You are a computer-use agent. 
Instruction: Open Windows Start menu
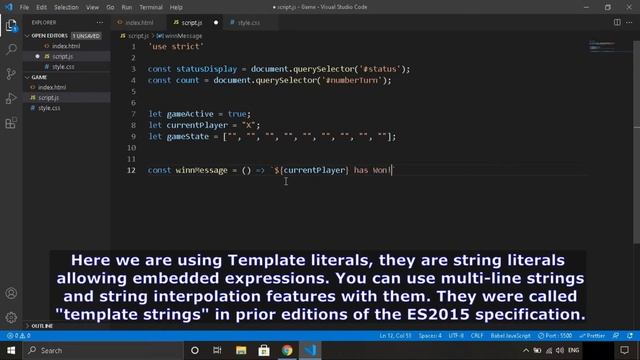point(11,350)
